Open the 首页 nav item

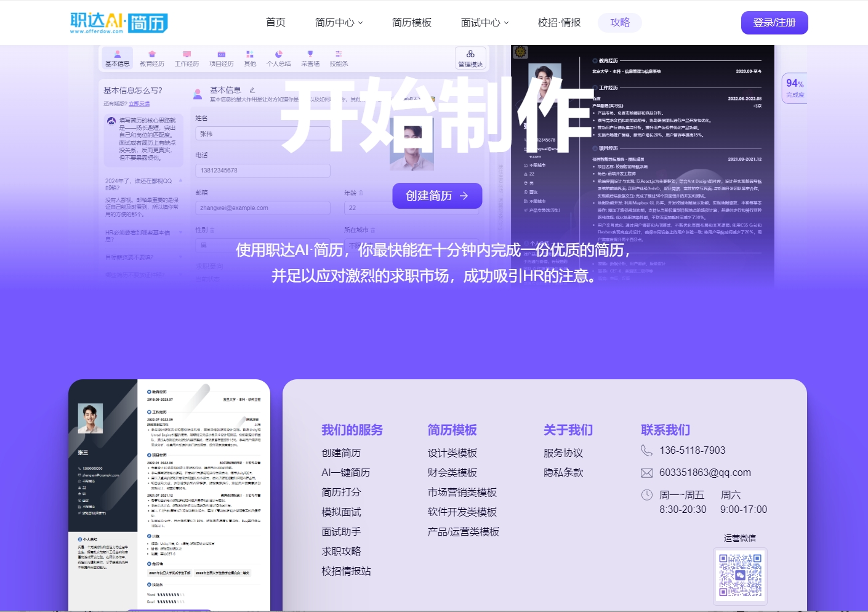pos(276,23)
